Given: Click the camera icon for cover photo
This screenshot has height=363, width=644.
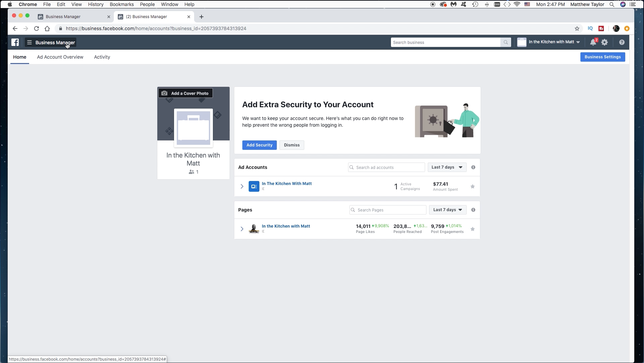Looking at the screenshot, I should coord(164,93).
